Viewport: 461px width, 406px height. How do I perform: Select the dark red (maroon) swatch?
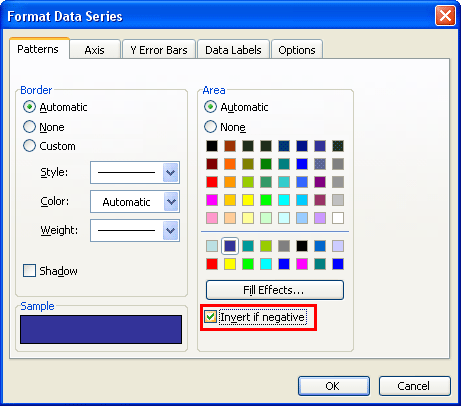212,164
